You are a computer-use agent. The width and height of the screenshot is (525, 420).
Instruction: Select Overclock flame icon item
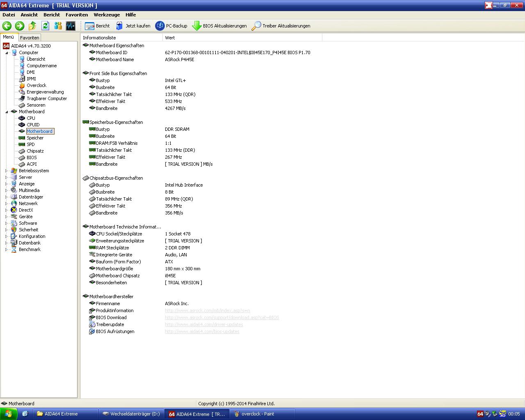22,85
